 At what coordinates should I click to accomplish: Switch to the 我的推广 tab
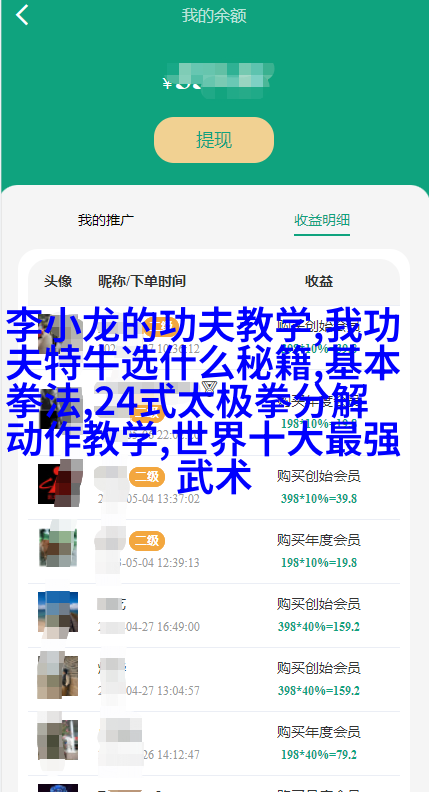[106, 220]
